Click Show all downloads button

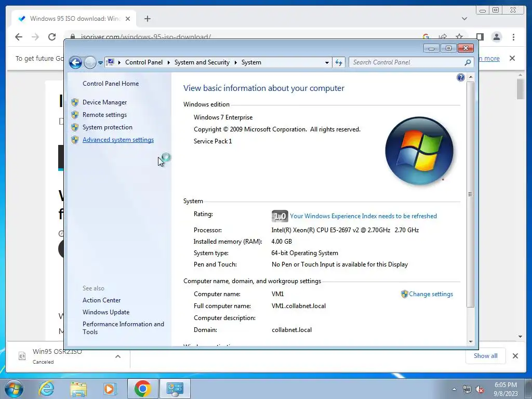click(x=486, y=355)
